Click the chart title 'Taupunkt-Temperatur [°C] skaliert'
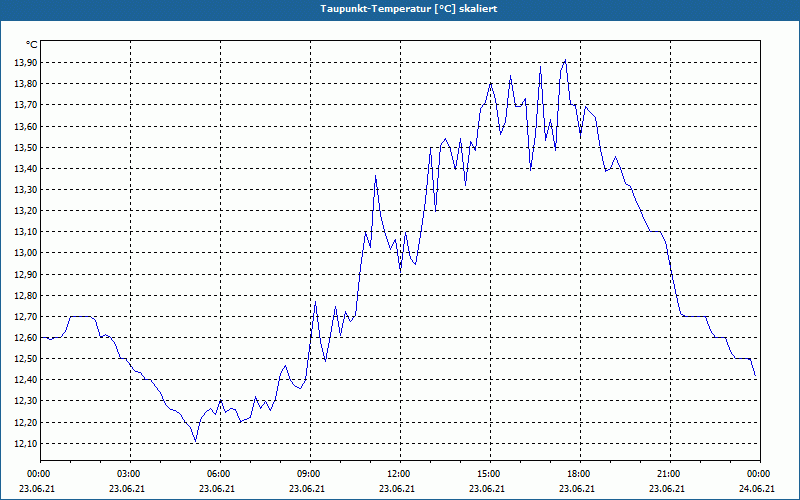 point(409,9)
